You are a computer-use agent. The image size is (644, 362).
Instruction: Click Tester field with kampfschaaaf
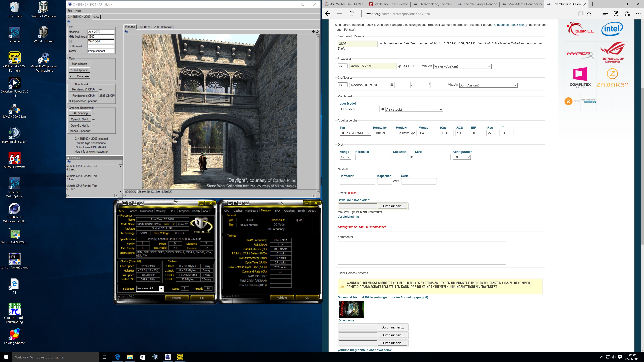pyautogui.click(x=101, y=51)
